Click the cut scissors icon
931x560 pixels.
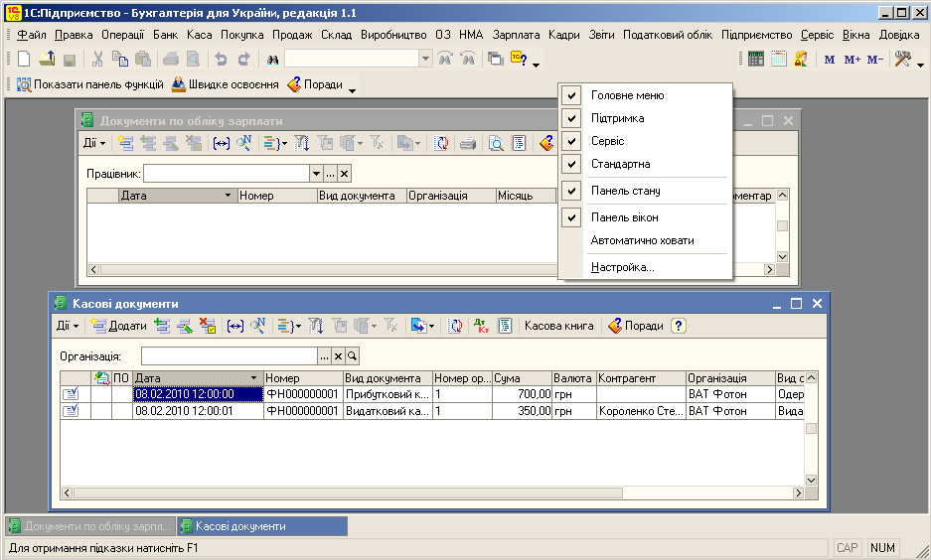pos(97,59)
